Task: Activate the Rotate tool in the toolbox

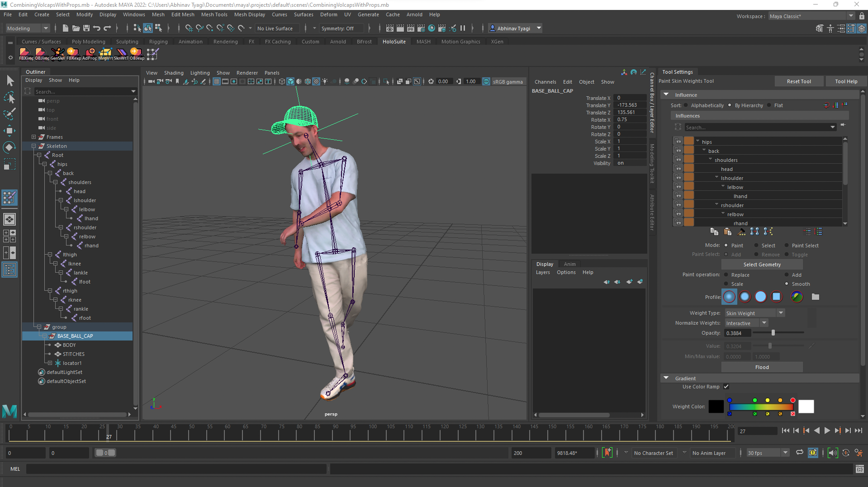Action: point(9,147)
